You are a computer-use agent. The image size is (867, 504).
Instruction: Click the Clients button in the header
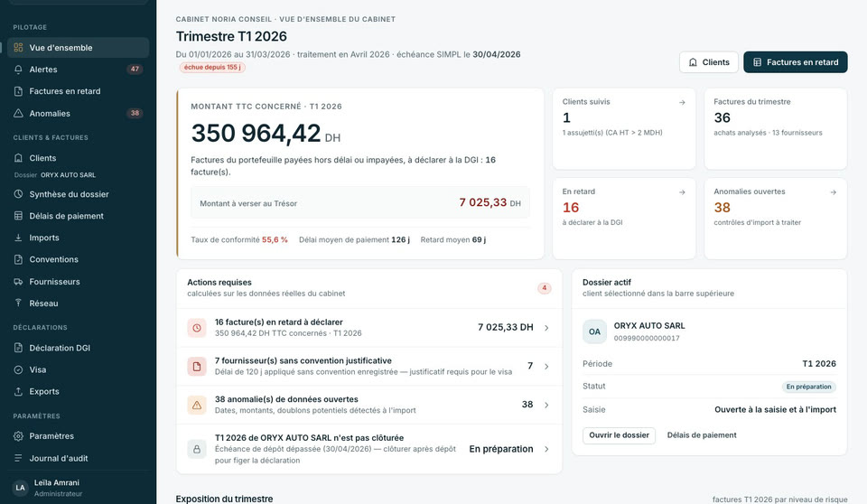pos(709,62)
